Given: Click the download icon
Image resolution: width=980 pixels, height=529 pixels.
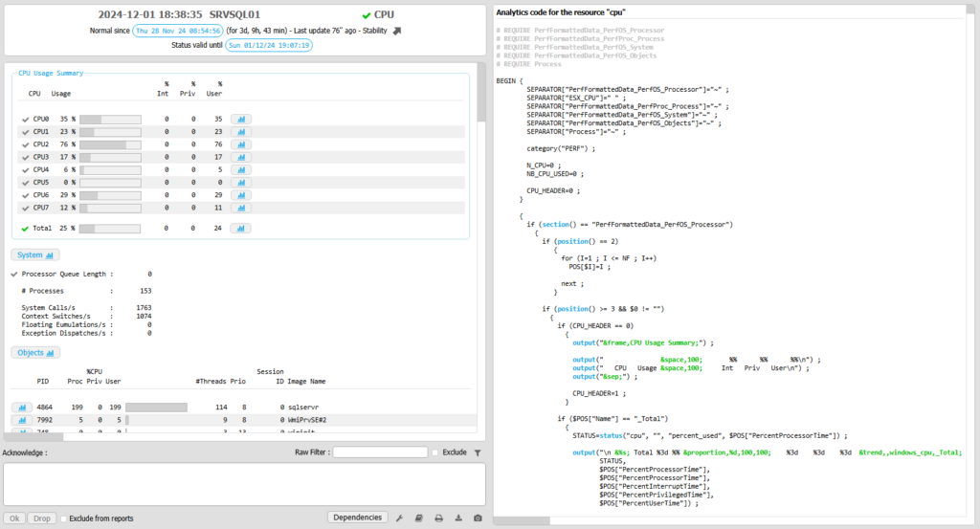Looking at the screenshot, I should [458, 518].
